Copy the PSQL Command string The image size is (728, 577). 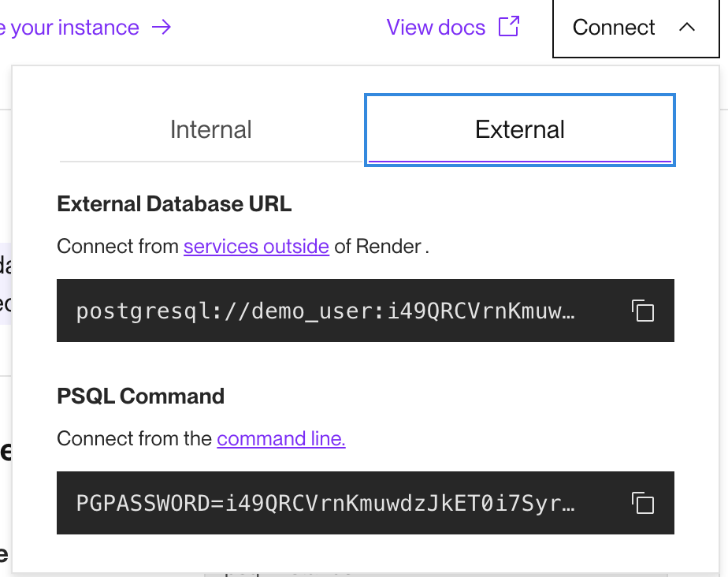click(643, 503)
